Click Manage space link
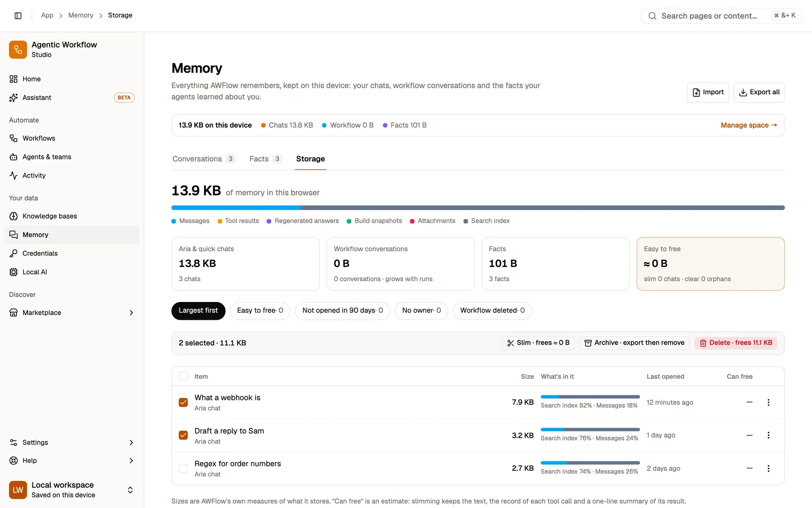This screenshot has height=508, width=812. pos(749,125)
